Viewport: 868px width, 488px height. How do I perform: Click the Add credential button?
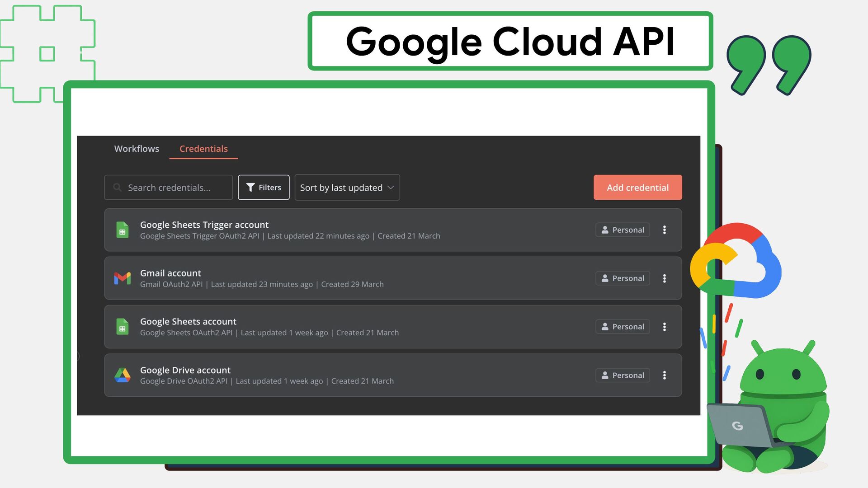637,188
